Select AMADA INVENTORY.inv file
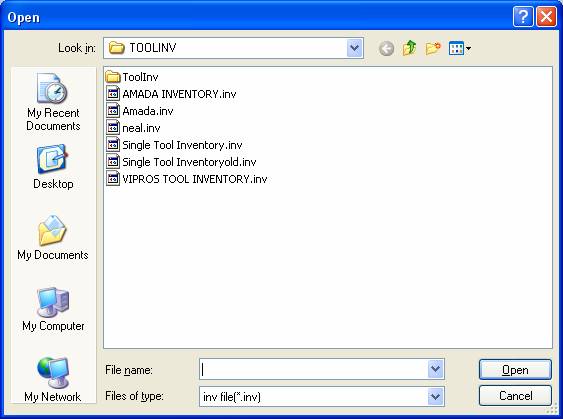 point(171,94)
